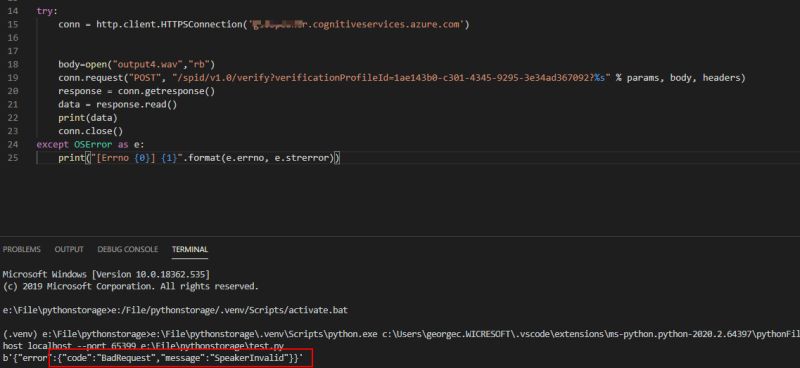The height and width of the screenshot is (368, 800).
Task: Click 'data = response.read()' line
Action: pos(117,105)
